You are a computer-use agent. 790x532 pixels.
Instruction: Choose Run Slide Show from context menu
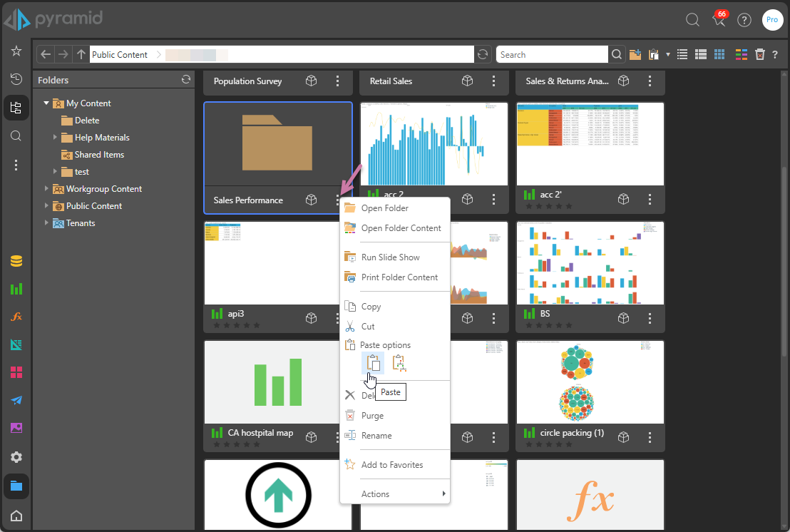pos(390,257)
